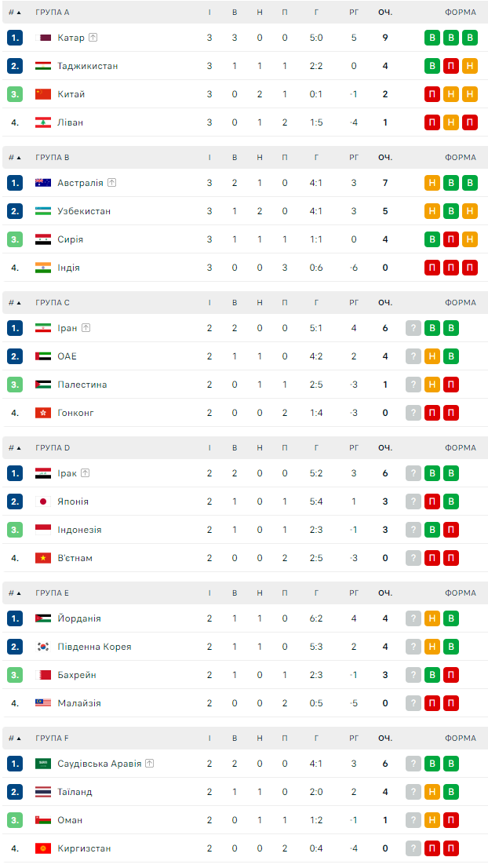Click the ФОРМА column header in Група C
Screen dimensions: 488x868
(460, 303)
